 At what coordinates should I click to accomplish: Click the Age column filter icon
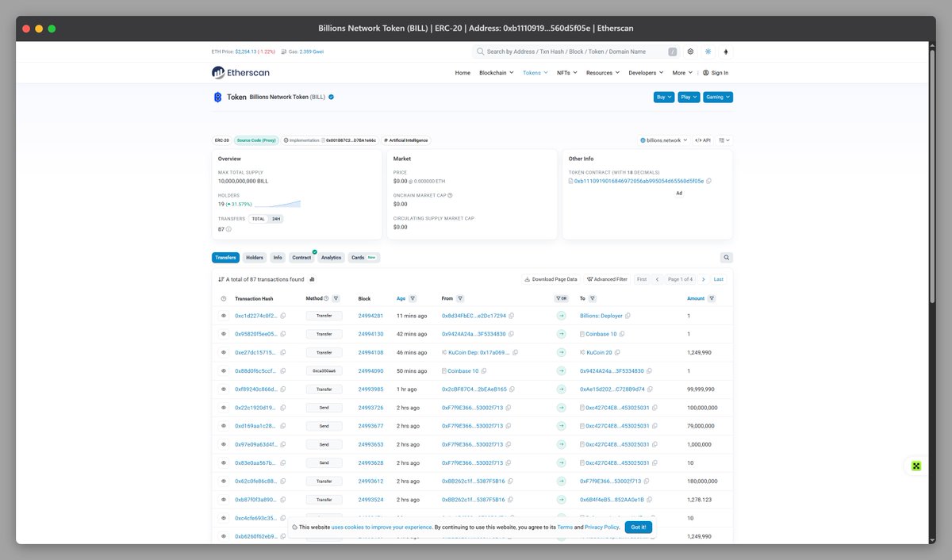pyautogui.click(x=413, y=298)
